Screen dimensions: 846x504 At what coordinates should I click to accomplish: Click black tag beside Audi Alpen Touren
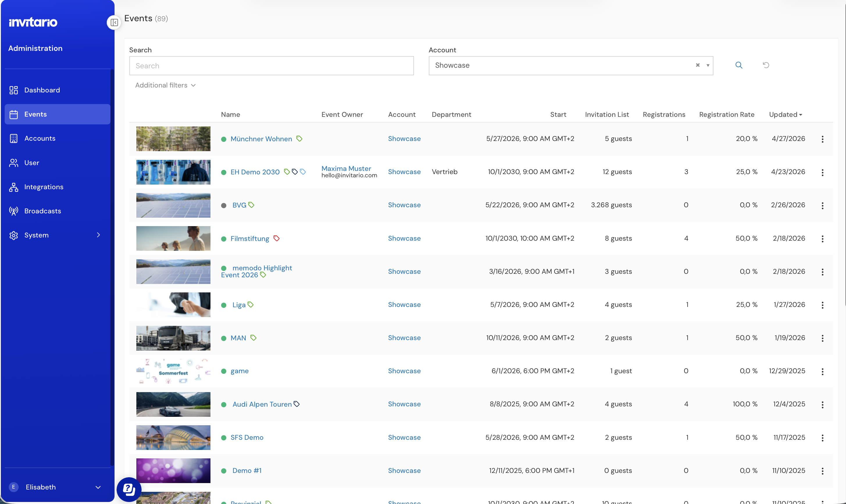click(297, 404)
